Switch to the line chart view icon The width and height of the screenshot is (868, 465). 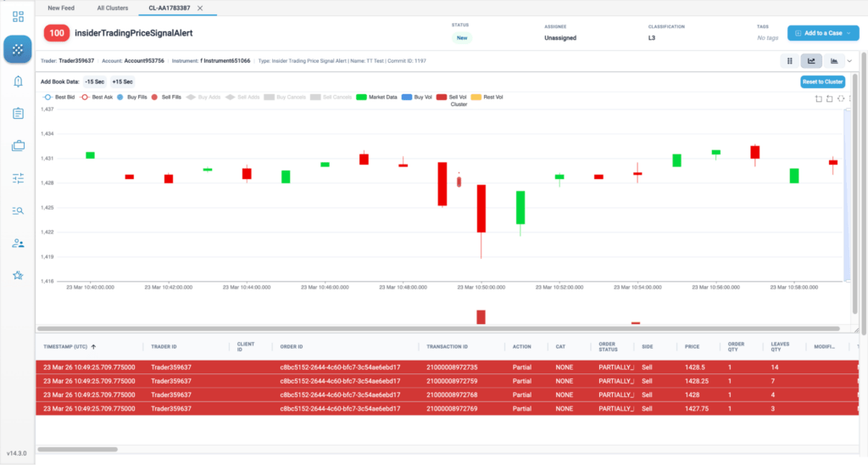811,61
